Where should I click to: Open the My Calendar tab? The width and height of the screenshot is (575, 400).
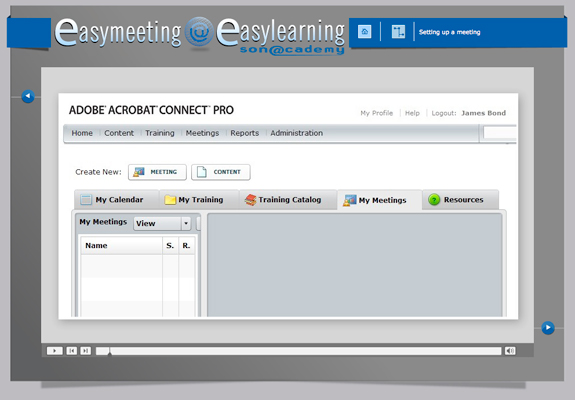(117, 200)
